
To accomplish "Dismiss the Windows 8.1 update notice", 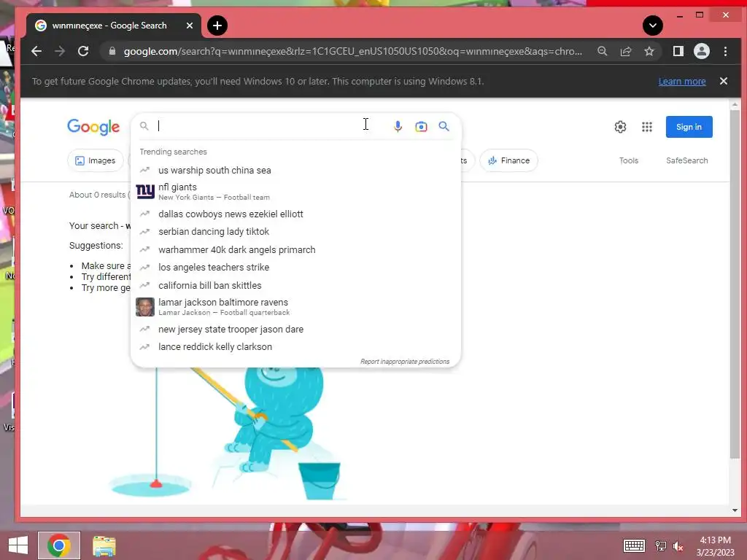I will point(723,81).
